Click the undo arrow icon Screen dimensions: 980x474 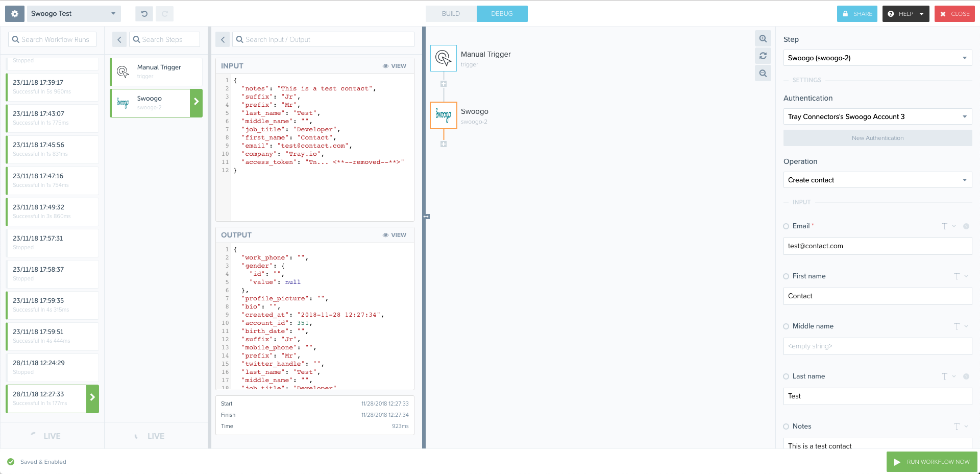tap(144, 14)
